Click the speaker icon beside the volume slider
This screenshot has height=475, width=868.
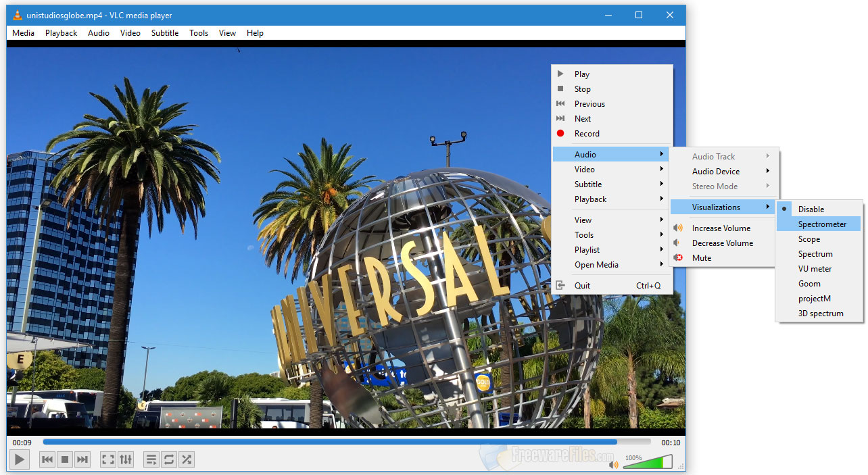click(x=614, y=464)
